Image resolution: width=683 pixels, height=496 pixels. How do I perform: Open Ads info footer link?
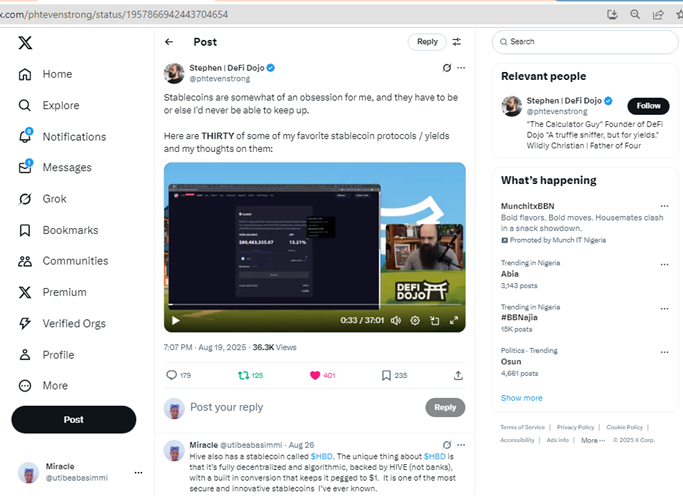pos(558,440)
